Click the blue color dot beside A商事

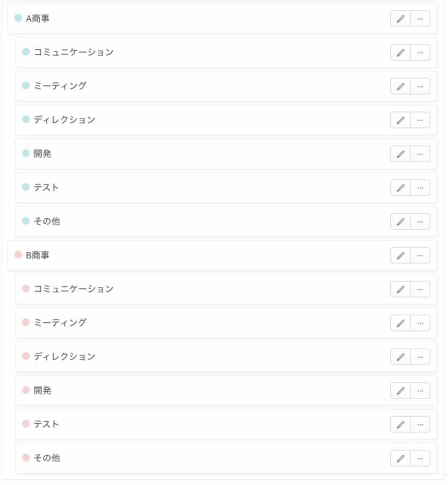[x=18, y=18]
